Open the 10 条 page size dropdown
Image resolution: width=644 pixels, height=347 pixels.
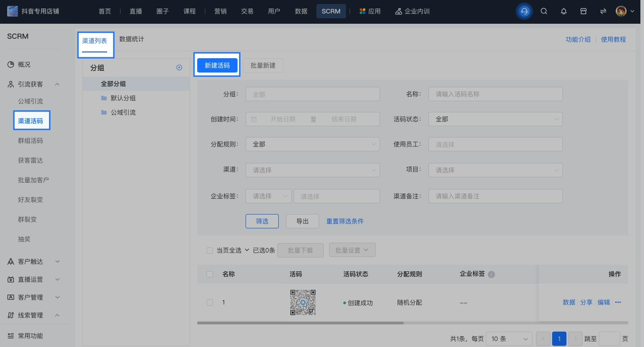click(510, 338)
